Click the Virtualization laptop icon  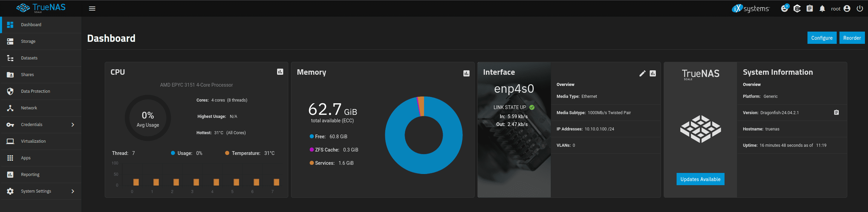click(10, 141)
